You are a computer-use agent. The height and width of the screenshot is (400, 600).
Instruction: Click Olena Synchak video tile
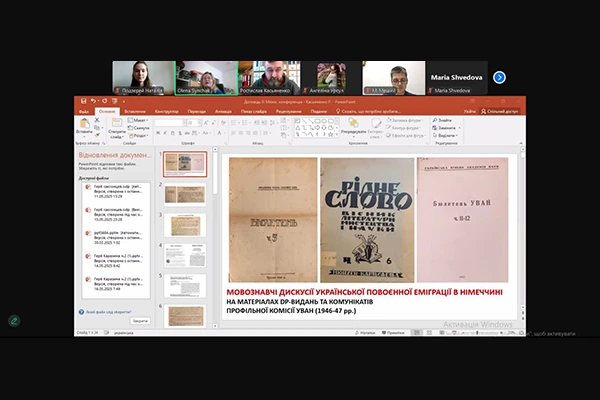(x=207, y=78)
